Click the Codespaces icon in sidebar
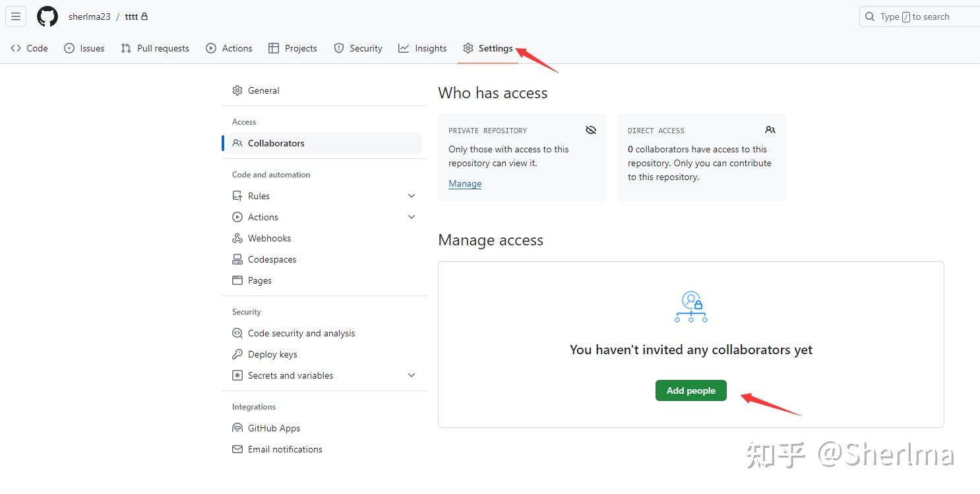The image size is (980, 494). click(x=237, y=259)
